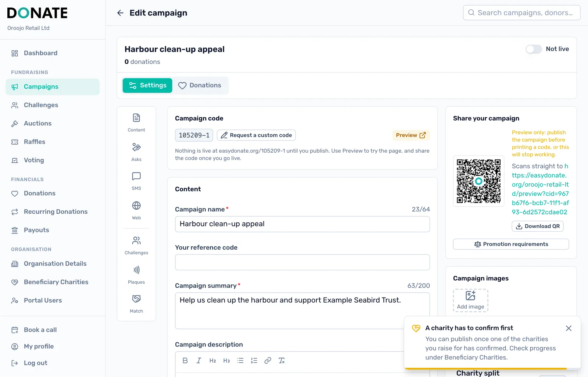Set Heading 3 in description editor
This screenshot has height=377, width=588.
(226, 361)
